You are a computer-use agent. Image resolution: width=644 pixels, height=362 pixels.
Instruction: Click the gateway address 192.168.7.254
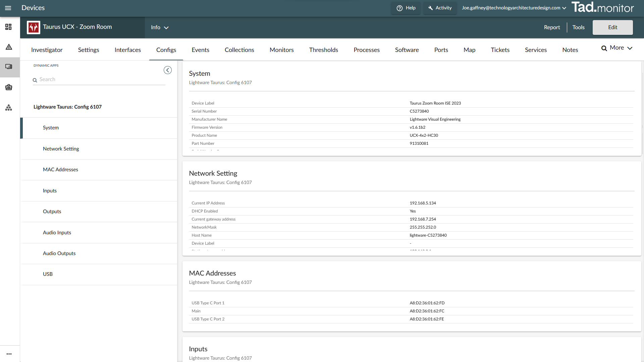tap(423, 219)
